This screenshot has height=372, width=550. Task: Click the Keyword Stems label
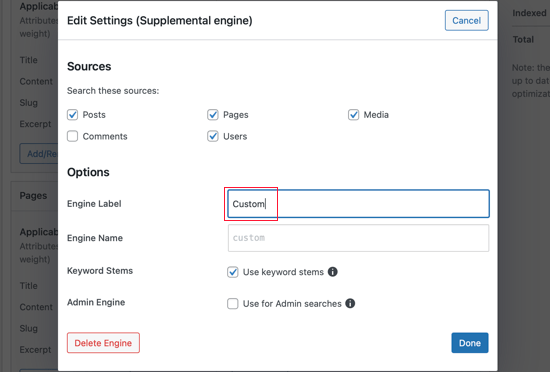100,271
